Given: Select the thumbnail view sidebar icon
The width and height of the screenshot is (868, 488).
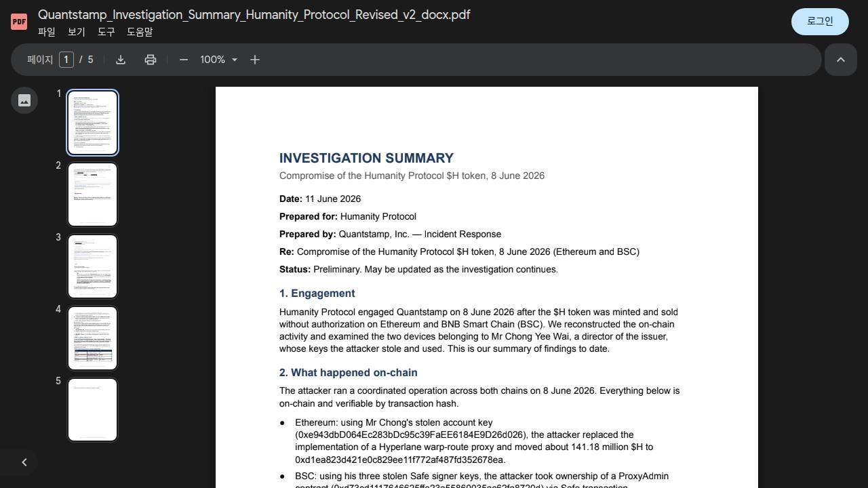Looking at the screenshot, I should click(24, 100).
